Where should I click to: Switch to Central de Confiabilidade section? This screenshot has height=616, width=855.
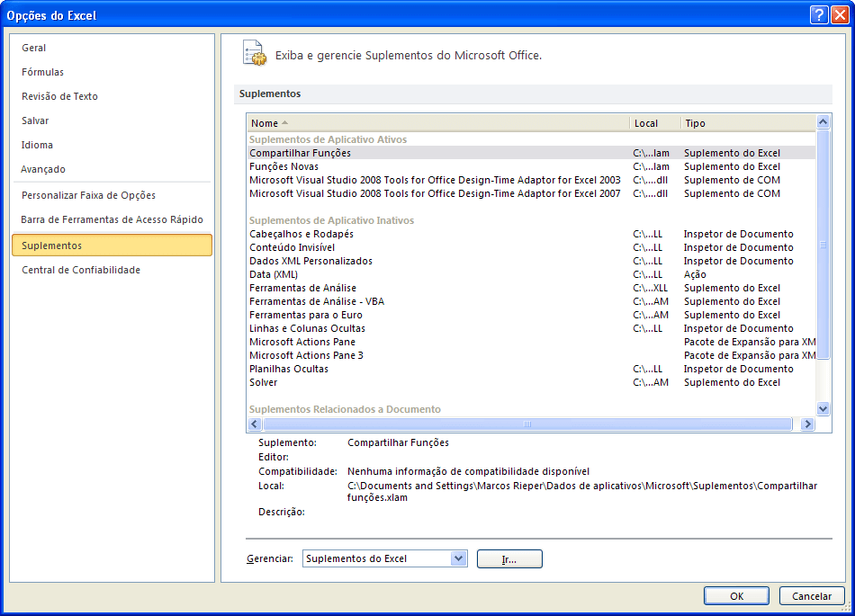pos(81,270)
